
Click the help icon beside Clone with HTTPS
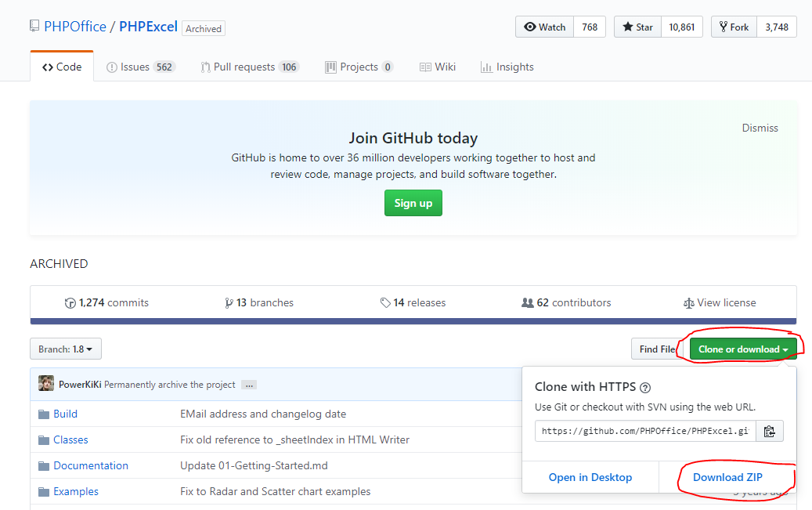(645, 388)
